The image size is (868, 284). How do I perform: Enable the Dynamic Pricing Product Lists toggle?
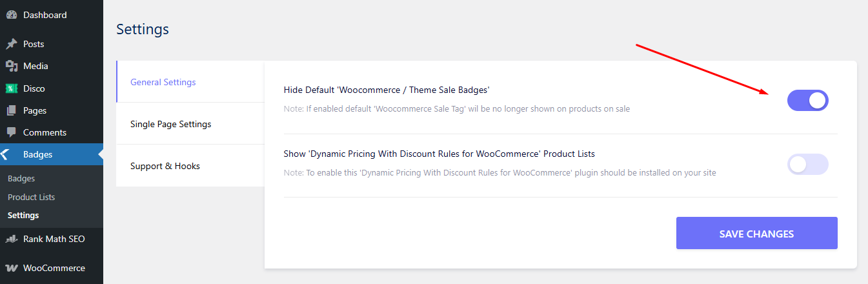point(807,164)
